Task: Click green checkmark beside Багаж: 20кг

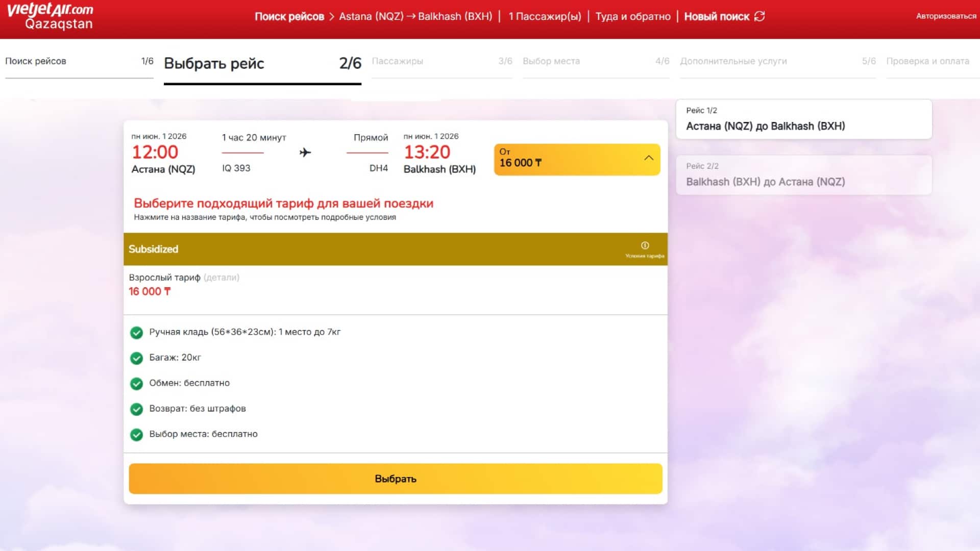Action: [x=136, y=358]
